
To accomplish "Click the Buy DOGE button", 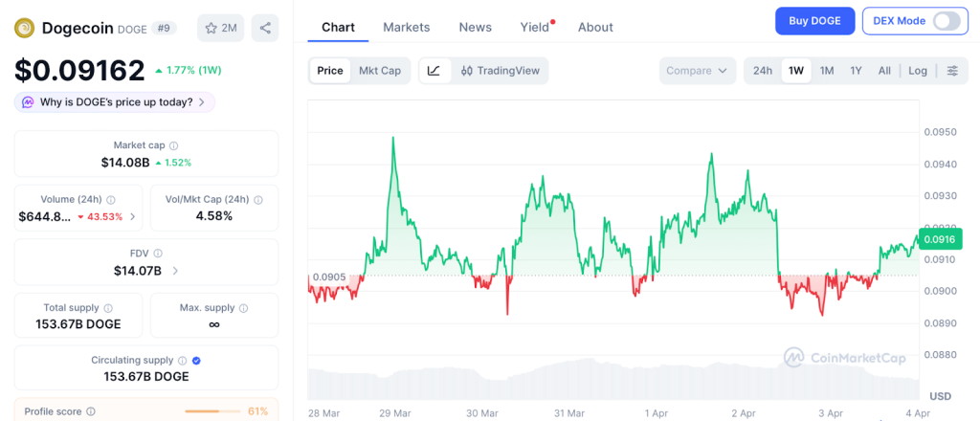I will tap(814, 21).
